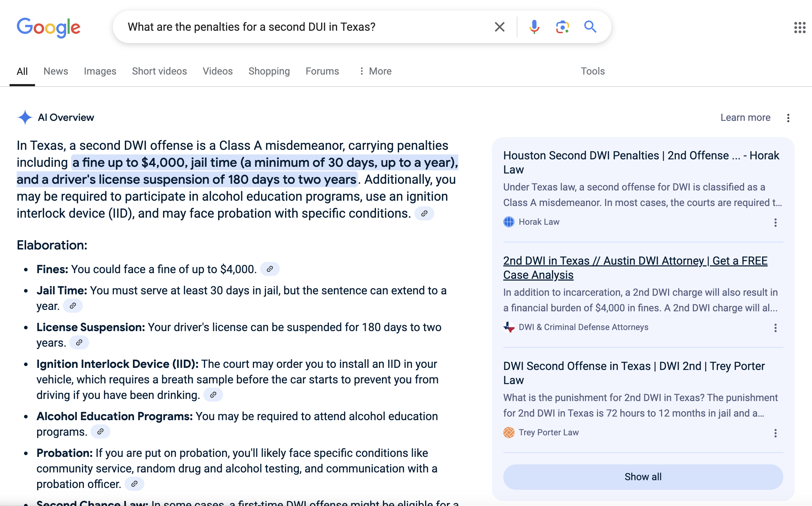Click the 'License Suspension:' bold label
This screenshot has height=506, width=812.
[91, 327]
